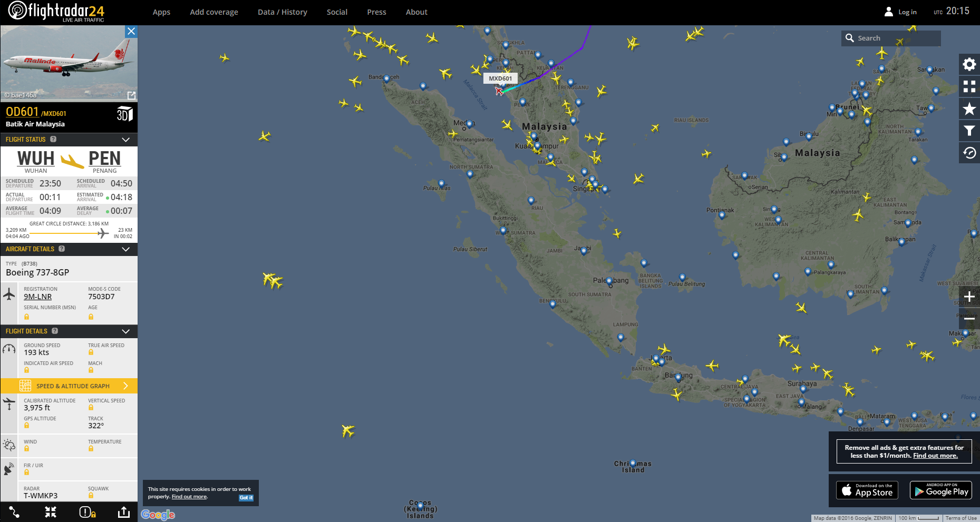Click calibrated altitude 3,975 ft value
The image size is (980, 522).
37,408
